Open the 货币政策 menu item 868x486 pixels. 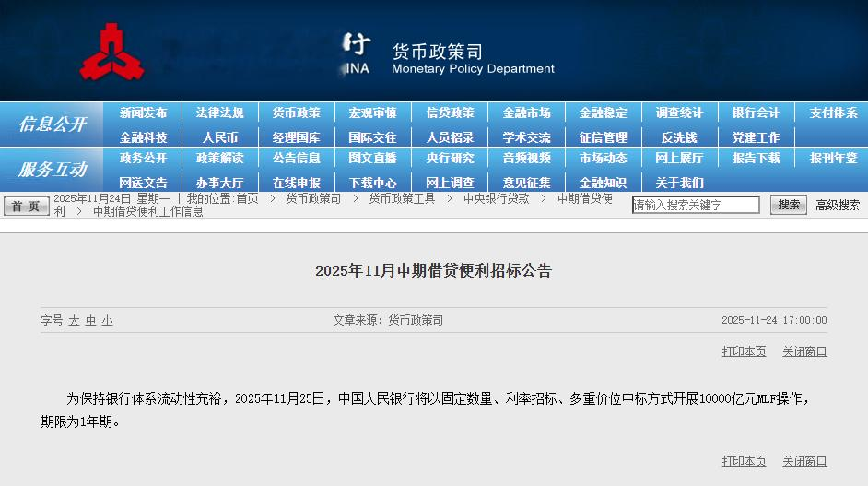(x=296, y=113)
